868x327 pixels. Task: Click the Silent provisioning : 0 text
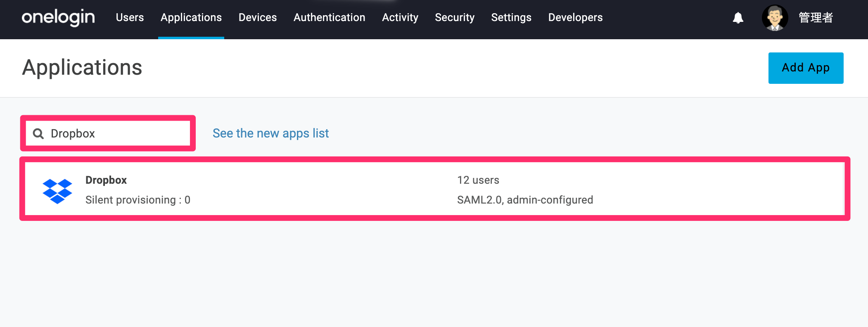pyautogui.click(x=138, y=200)
